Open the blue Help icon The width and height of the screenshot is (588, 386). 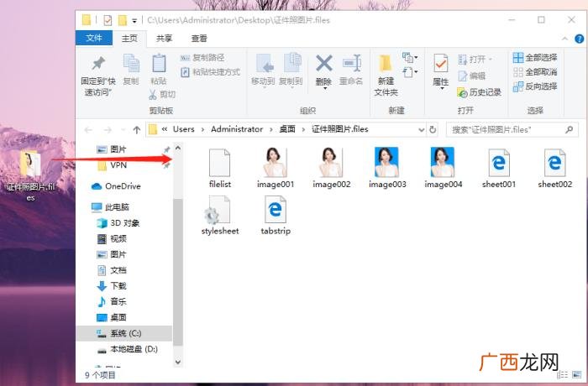(579, 39)
